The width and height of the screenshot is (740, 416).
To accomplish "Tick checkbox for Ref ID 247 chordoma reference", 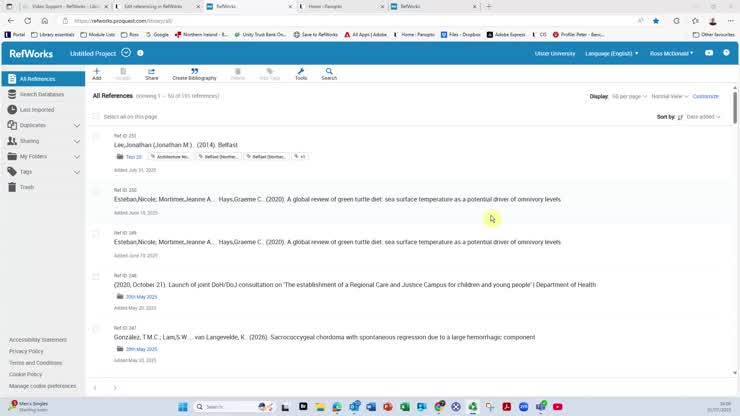I will pos(96,329).
